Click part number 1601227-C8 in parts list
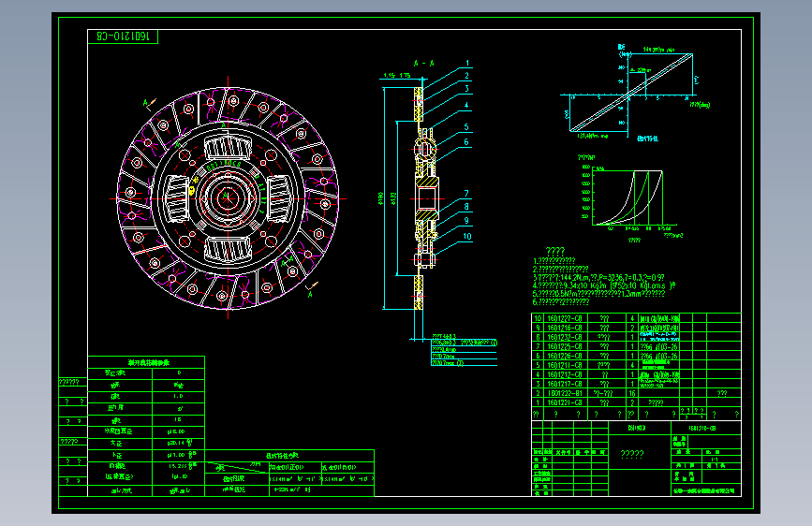 [x=565, y=319]
